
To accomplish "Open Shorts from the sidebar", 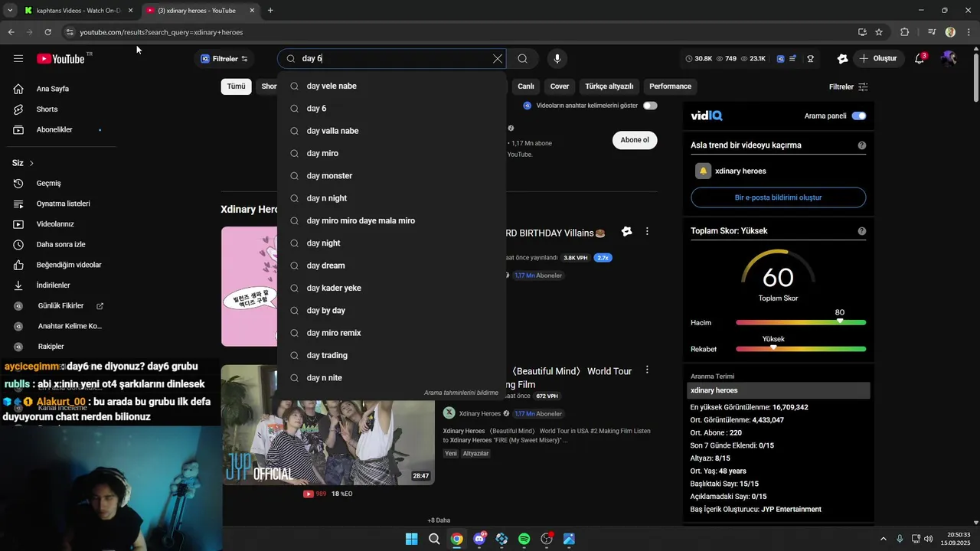I will pos(47,109).
